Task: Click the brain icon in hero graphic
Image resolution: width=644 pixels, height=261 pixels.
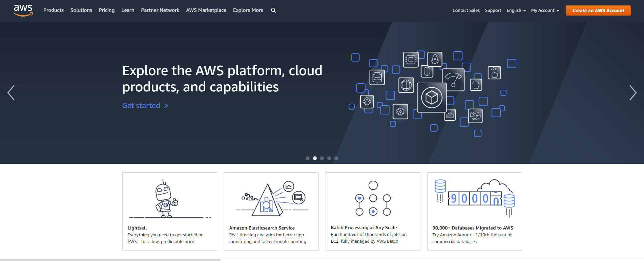Action: pyautogui.click(x=367, y=101)
